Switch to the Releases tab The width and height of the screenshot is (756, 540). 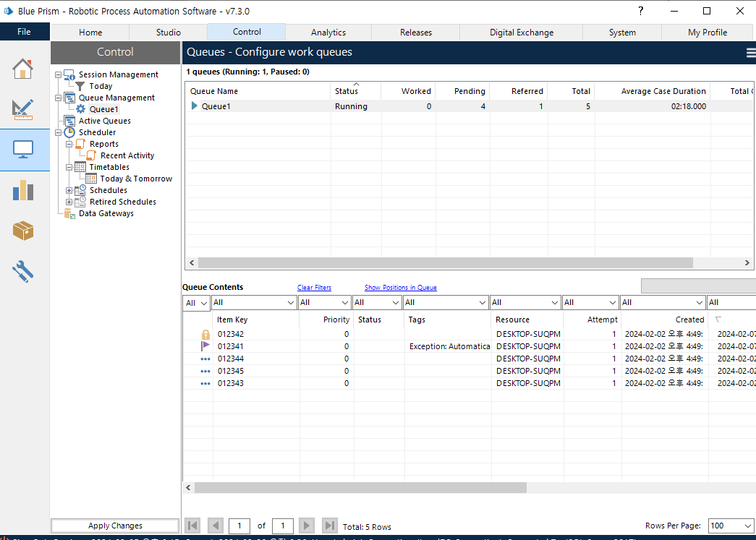(415, 33)
